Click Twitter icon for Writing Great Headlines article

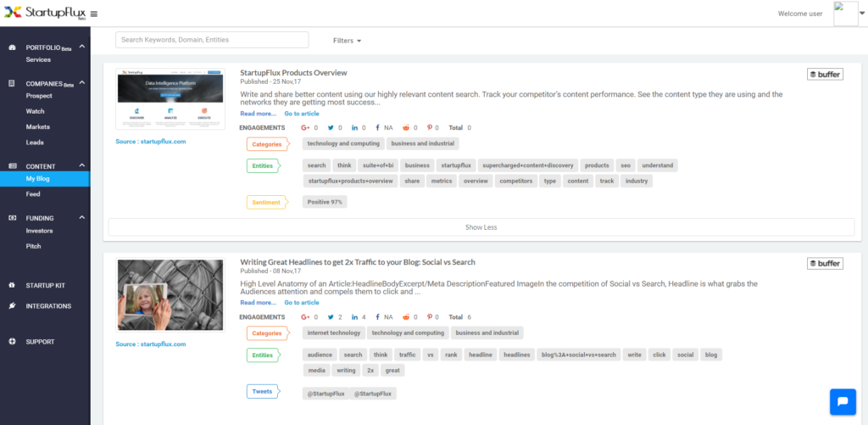tap(331, 317)
